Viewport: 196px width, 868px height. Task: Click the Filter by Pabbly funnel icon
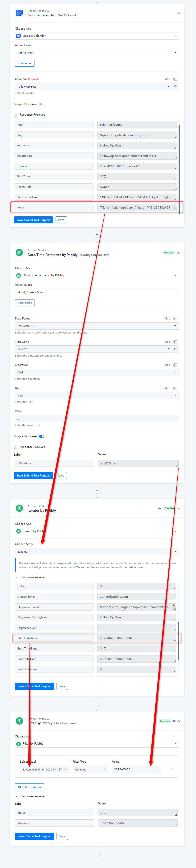pyautogui.click(x=20, y=720)
